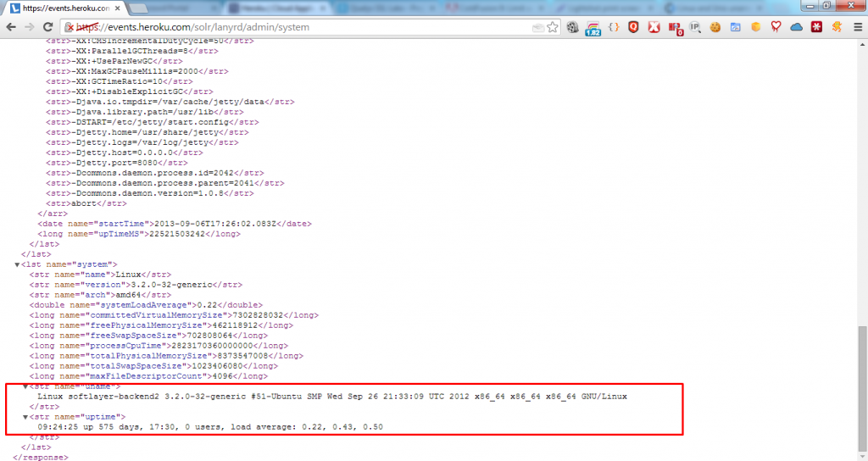
Task: Click the maxFileDescriptorCount 4096 line
Action: coord(148,375)
